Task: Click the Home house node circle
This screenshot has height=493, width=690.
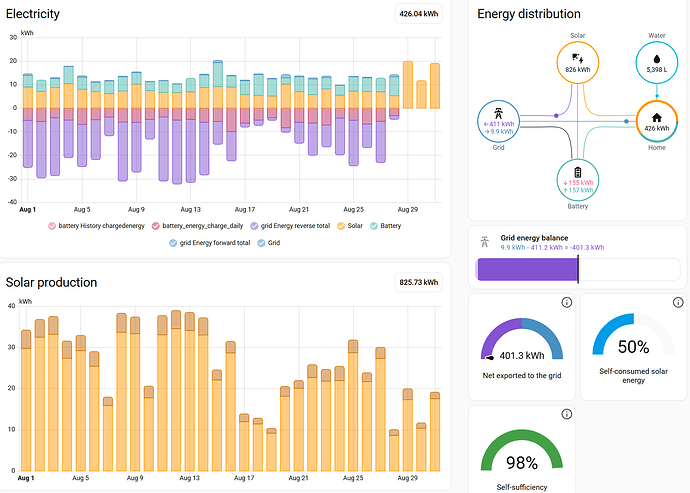Action: point(657,121)
